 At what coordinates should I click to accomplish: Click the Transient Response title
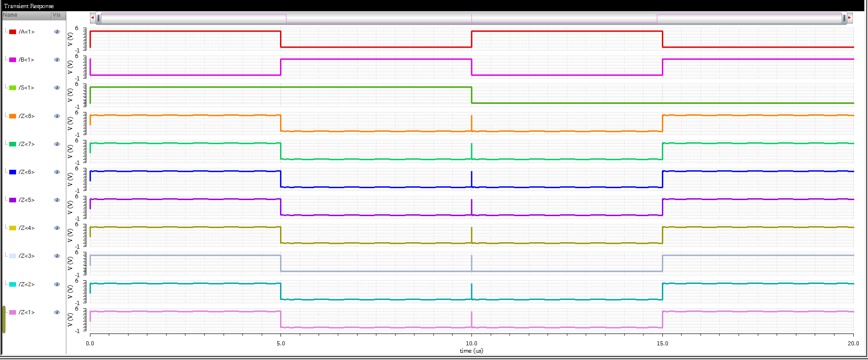(29, 6)
